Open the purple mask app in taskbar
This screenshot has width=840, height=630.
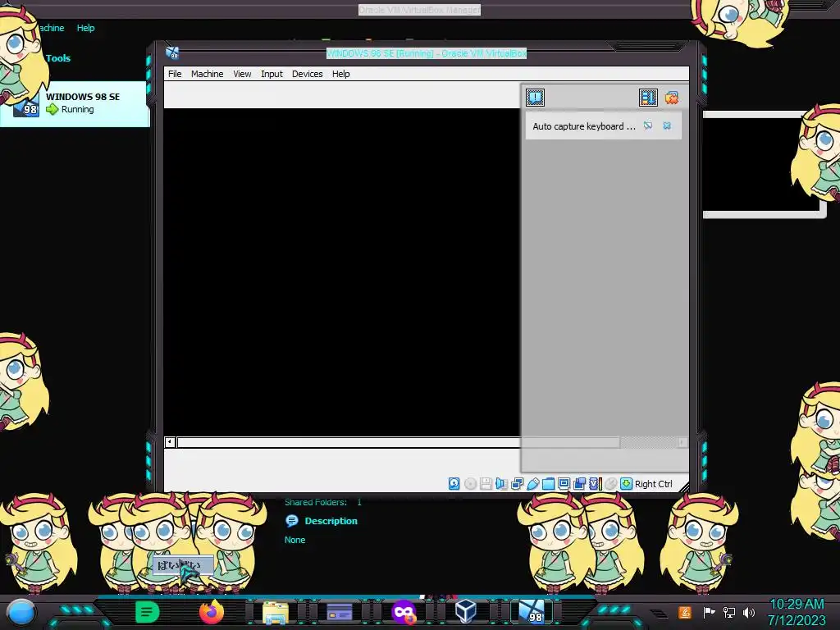404,612
